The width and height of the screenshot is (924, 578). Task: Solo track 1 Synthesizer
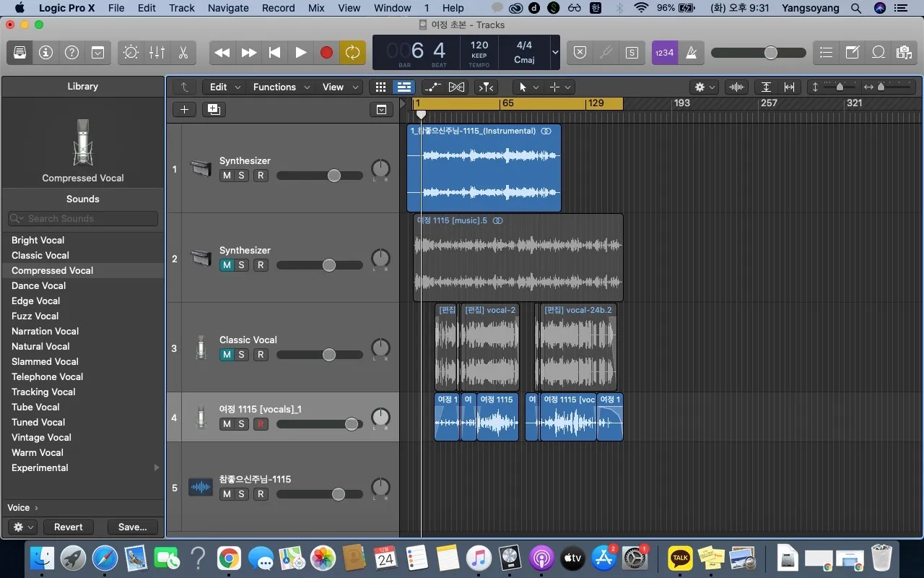coord(242,176)
